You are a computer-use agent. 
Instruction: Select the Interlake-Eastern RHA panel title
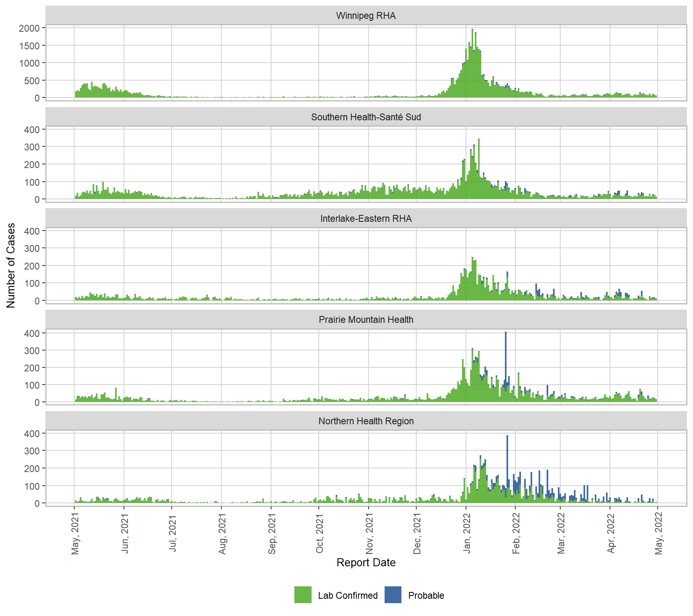tap(366, 219)
